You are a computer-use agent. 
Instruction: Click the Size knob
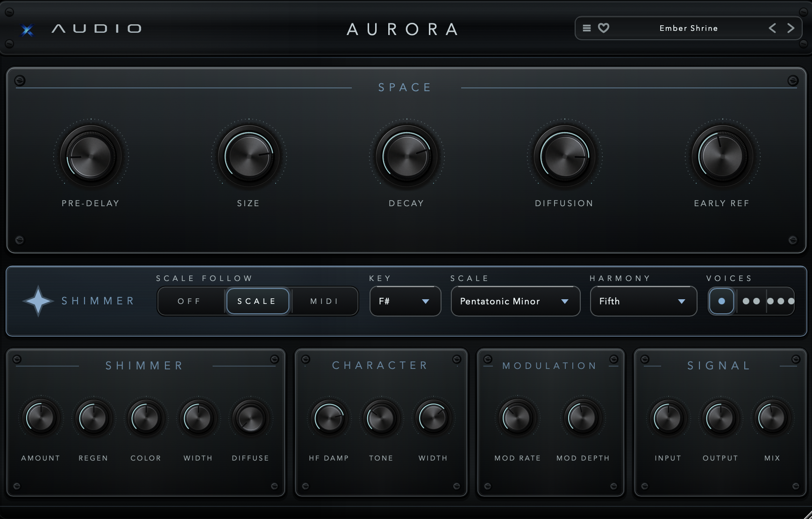pyautogui.click(x=249, y=156)
